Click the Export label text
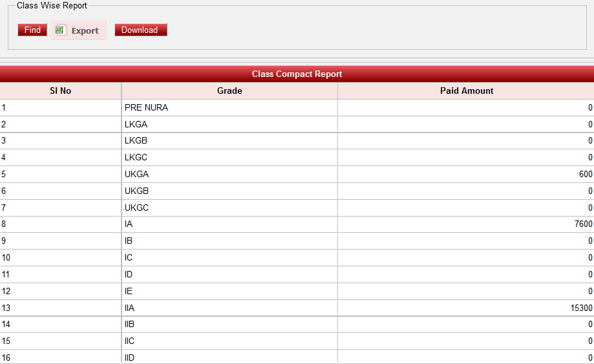Screen dimensions: 594x364 (85, 31)
